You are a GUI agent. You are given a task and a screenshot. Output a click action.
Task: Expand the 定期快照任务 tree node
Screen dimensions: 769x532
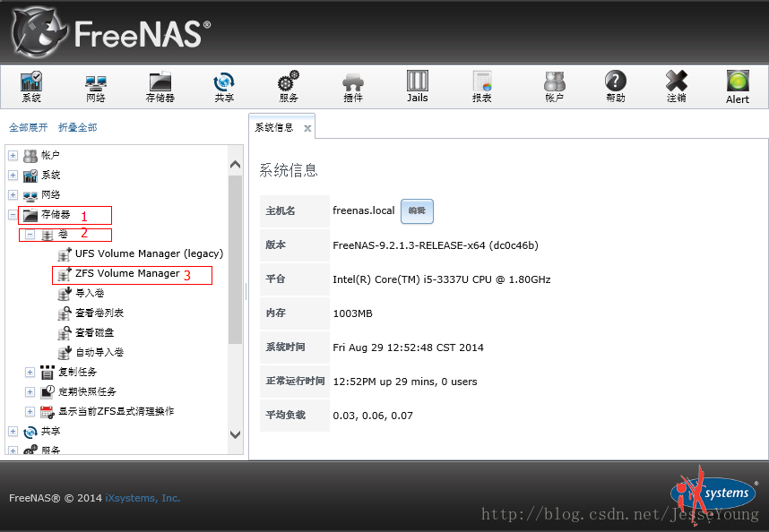pyautogui.click(x=30, y=392)
